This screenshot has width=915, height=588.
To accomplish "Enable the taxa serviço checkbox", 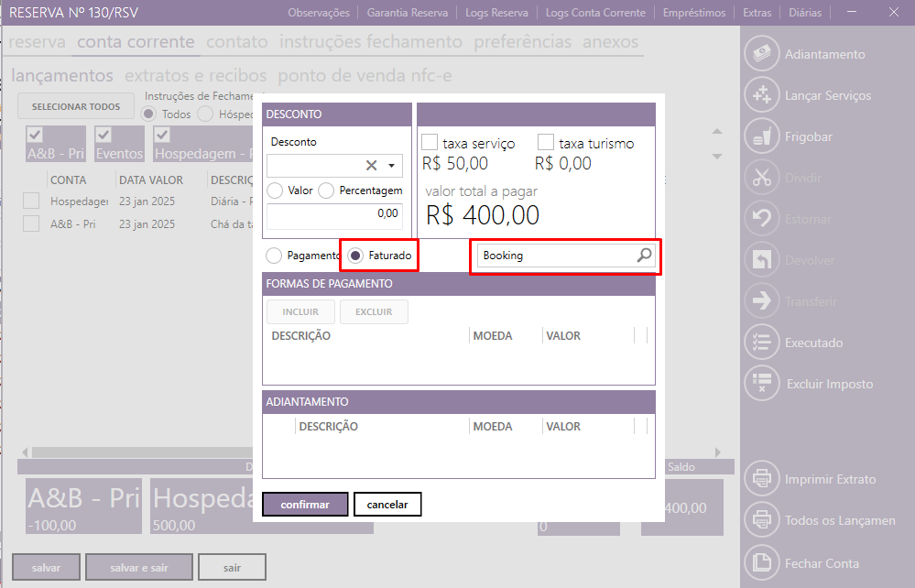I will point(430,143).
